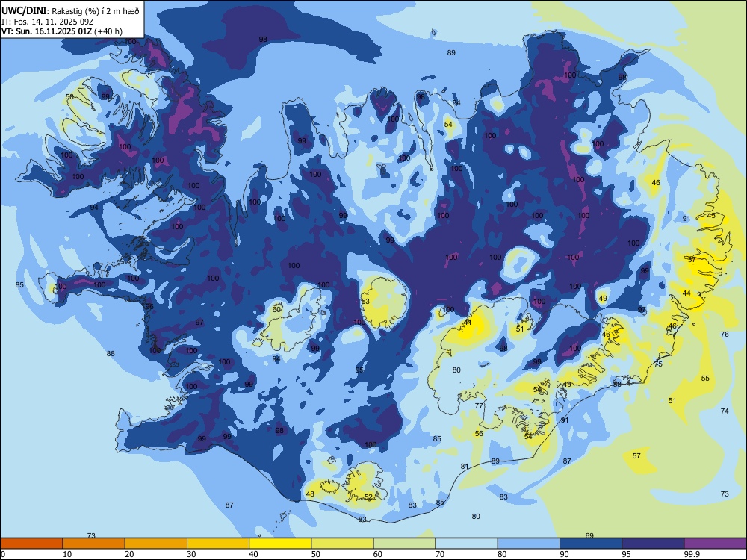Pick the pale yellow 50–60 legend swatch
Image resolution: width=747 pixels, height=560 pixels.
[342, 544]
